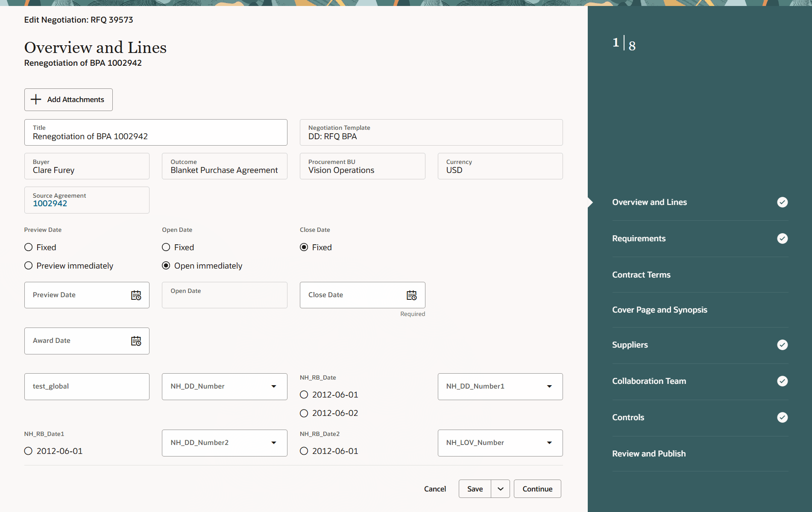The image size is (812, 512).
Task: Navigate to Contract Terms section
Action: (x=641, y=275)
